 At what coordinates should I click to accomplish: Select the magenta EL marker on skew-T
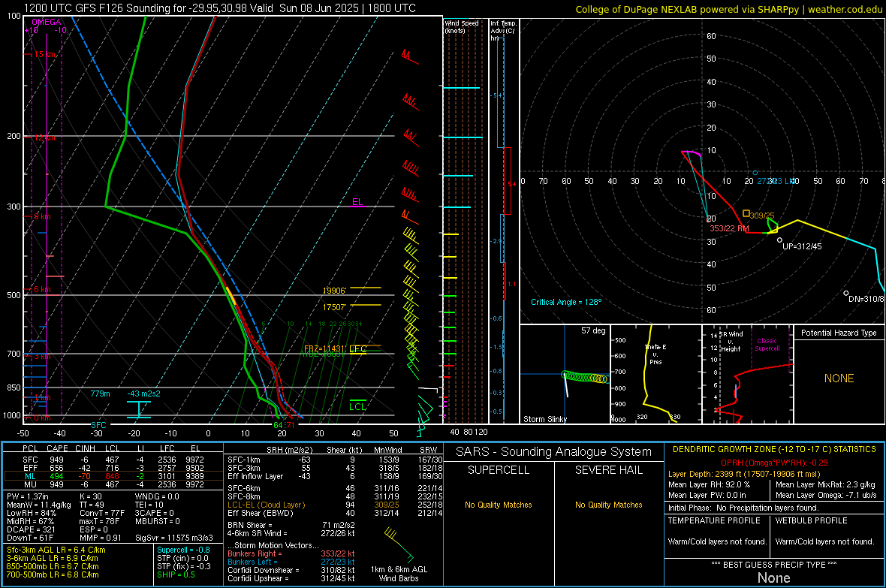(x=357, y=202)
